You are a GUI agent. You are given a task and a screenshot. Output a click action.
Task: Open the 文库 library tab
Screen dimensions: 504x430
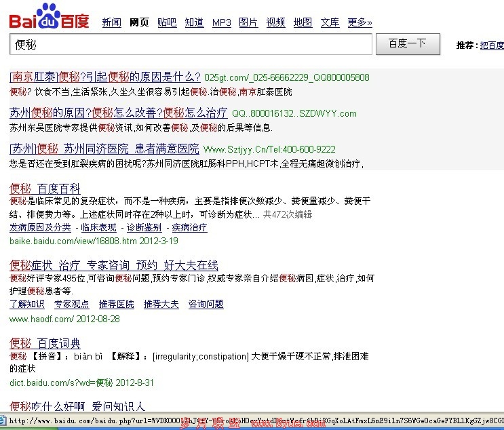tap(330, 22)
